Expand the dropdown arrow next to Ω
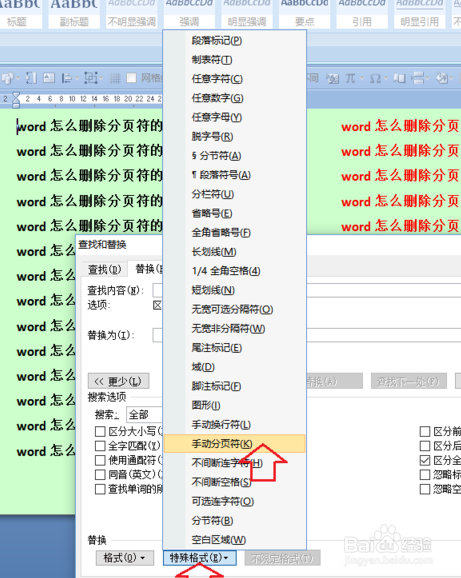Screen dimensions: 461x578 [386, 78]
